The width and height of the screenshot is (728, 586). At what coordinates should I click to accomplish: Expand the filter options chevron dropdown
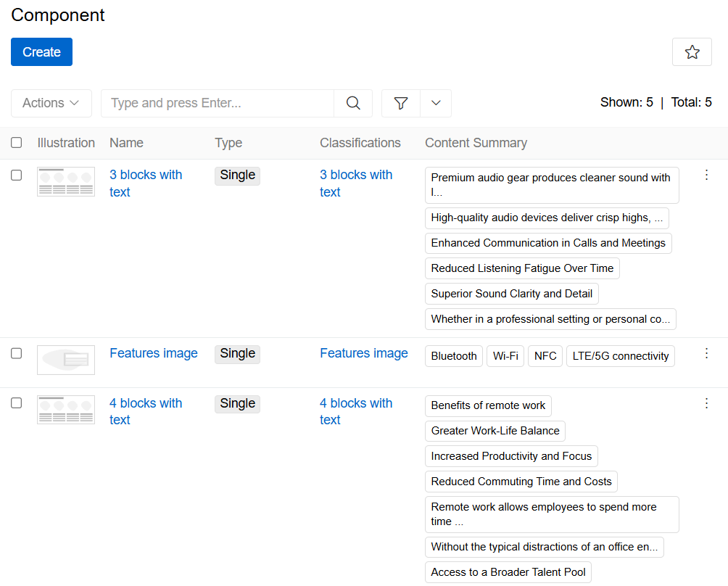(436, 103)
